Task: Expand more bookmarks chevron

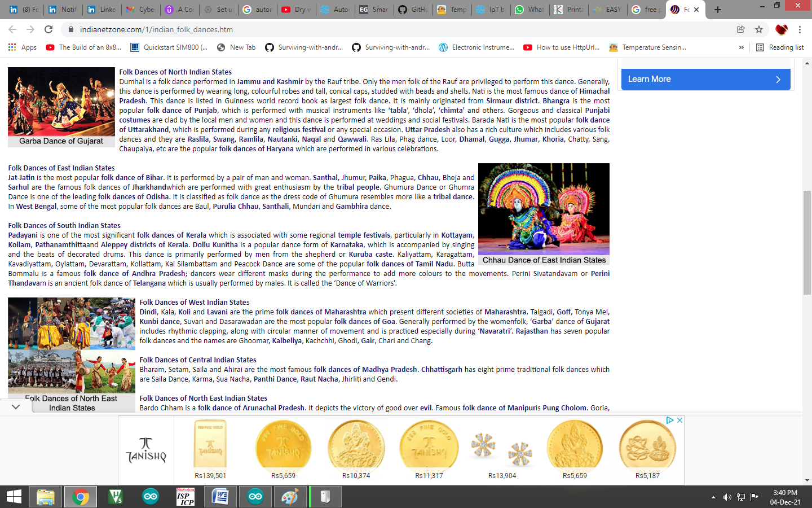Action: [741, 47]
